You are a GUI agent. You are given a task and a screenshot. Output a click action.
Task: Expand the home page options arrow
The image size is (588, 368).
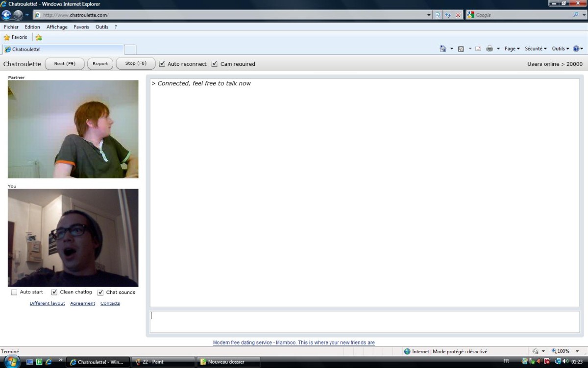coord(452,49)
